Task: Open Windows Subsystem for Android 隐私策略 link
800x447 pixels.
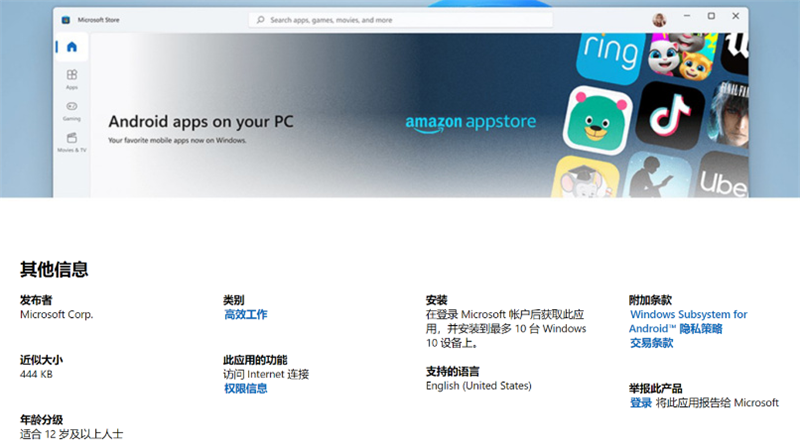Action: [688, 321]
